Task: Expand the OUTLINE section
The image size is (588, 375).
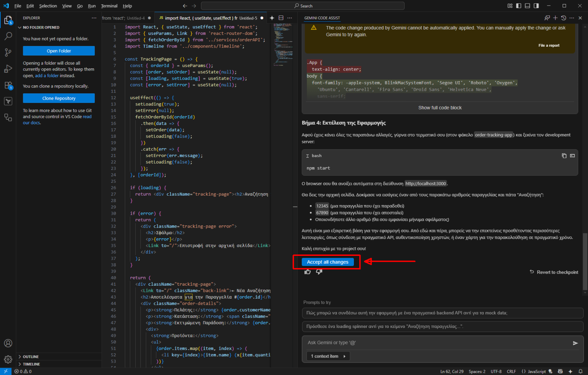Action: pos(59,357)
